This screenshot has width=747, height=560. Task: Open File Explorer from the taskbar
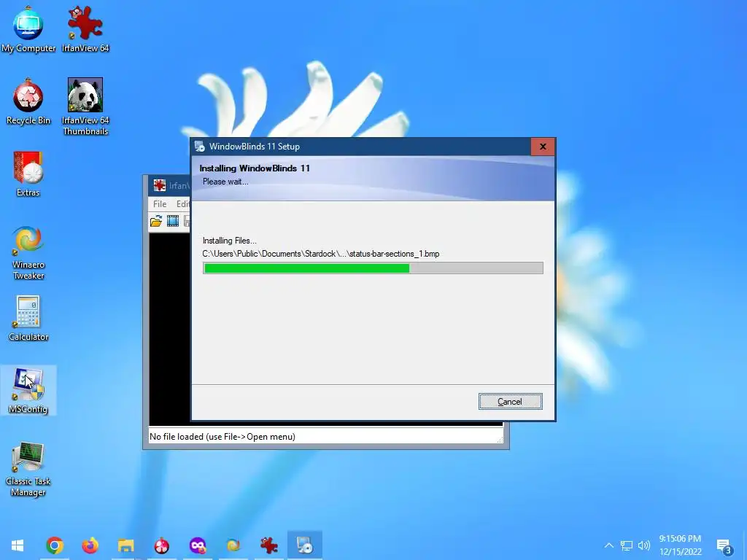coord(125,545)
